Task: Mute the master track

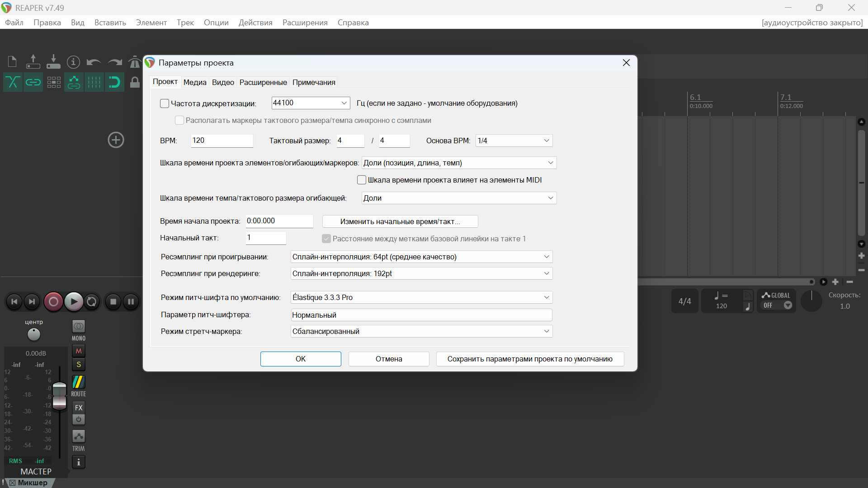Action: pyautogui.click(x=79, y=351)
